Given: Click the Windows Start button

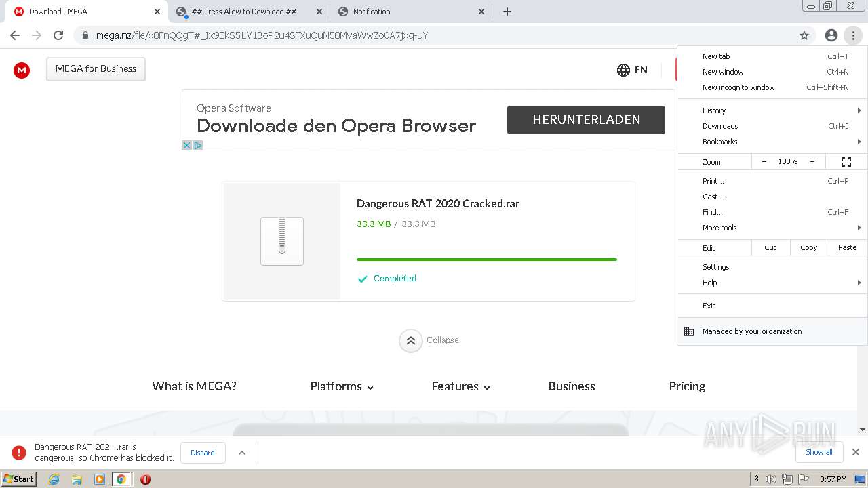Looking at the screenshot, I should click(x=19, y=479).
